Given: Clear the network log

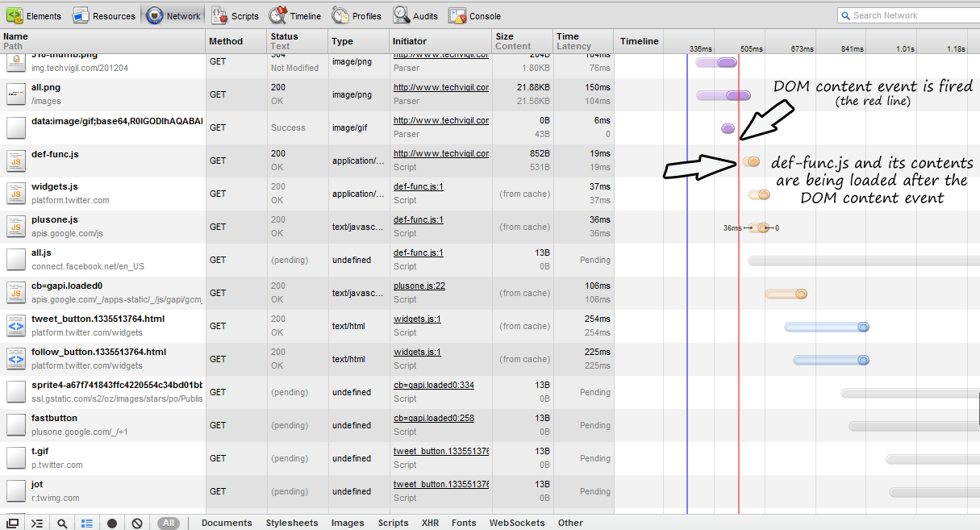Looking at the screenshot, I should point(137,523).
